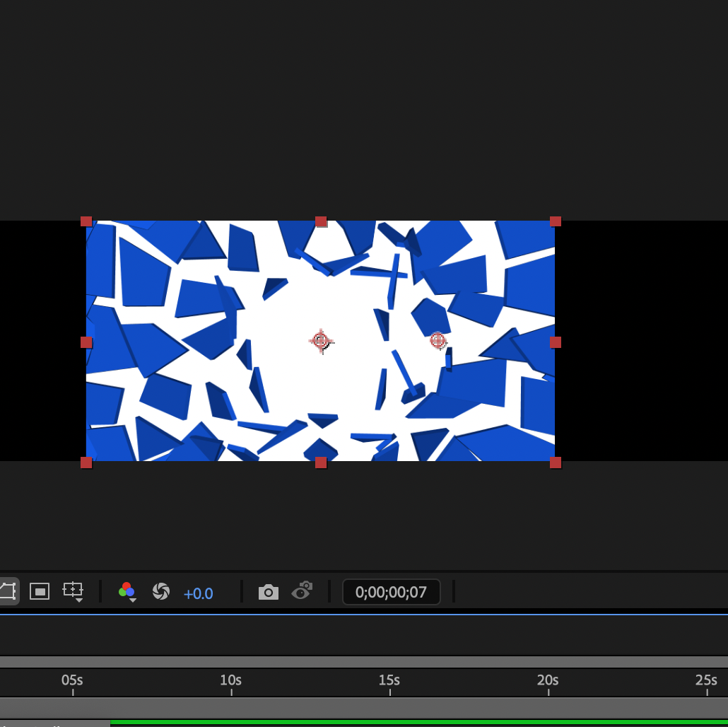Toggle the transparency grid button
728x727 pixels.
[x=40, y=591]
